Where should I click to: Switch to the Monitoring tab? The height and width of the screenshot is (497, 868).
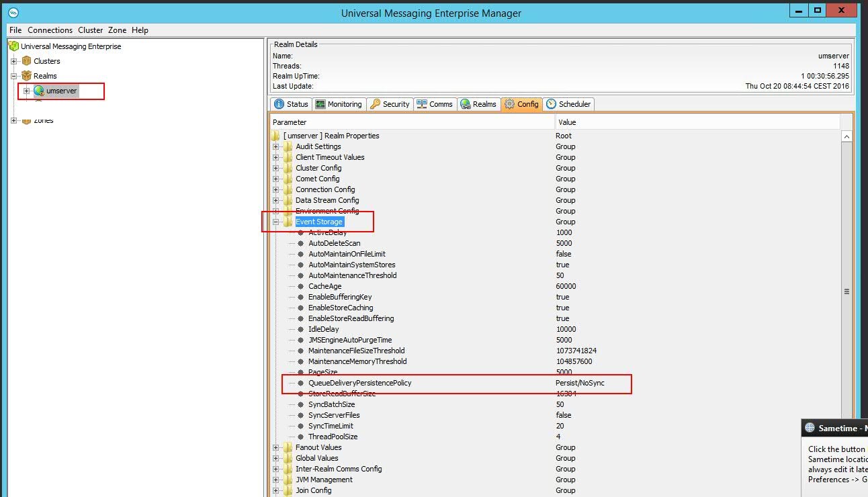339,104
